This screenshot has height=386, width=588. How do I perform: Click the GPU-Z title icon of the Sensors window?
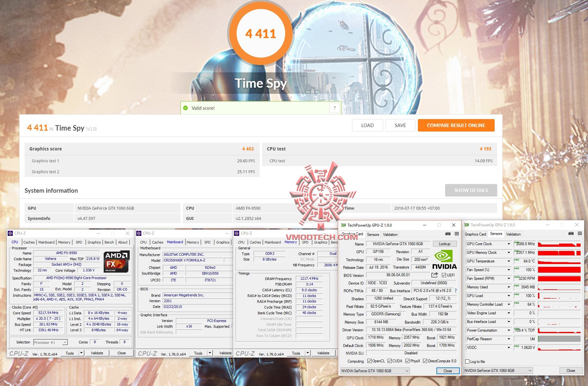point(467,225)
